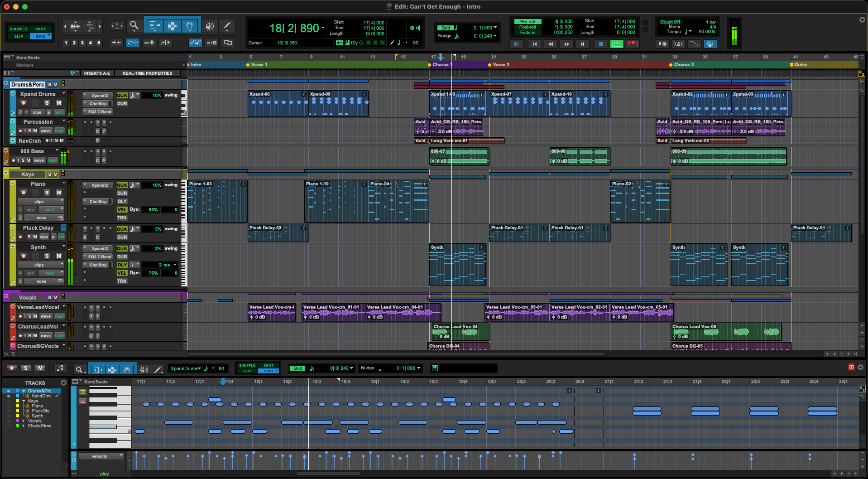Enable loop playback in the transport
This screenshot has height=479, width=868.
[617, 44]
